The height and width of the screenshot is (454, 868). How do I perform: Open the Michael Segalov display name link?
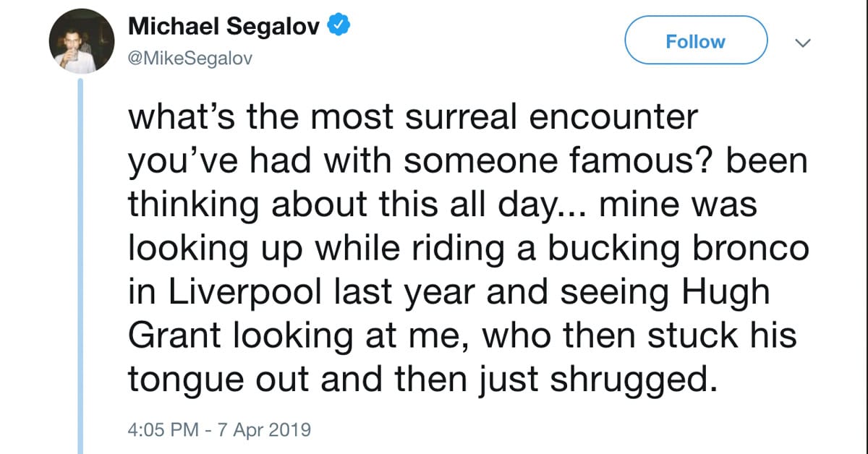coord(226,27)
